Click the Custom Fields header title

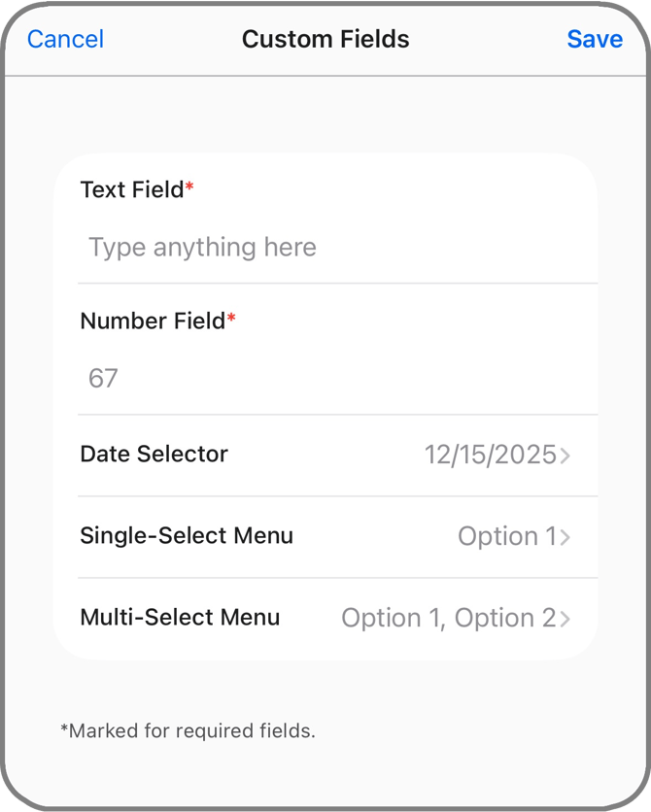[x=325, y=39]
